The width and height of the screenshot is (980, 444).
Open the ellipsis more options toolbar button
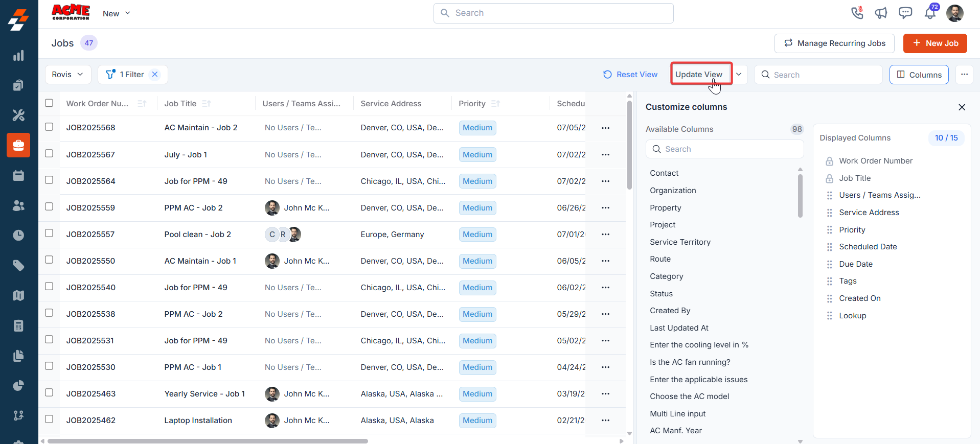click(964, 75)
